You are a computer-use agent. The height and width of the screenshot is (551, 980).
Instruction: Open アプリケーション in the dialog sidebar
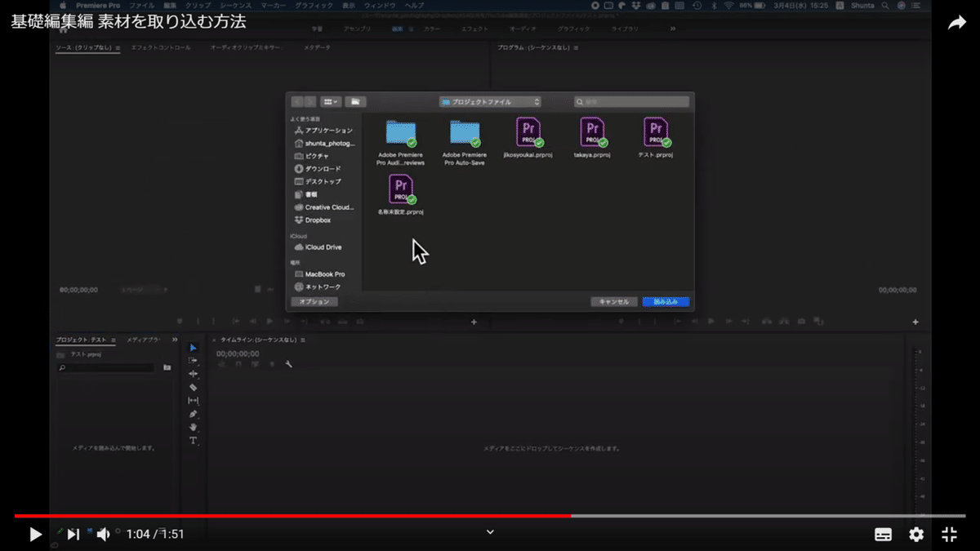coord(324,131)
